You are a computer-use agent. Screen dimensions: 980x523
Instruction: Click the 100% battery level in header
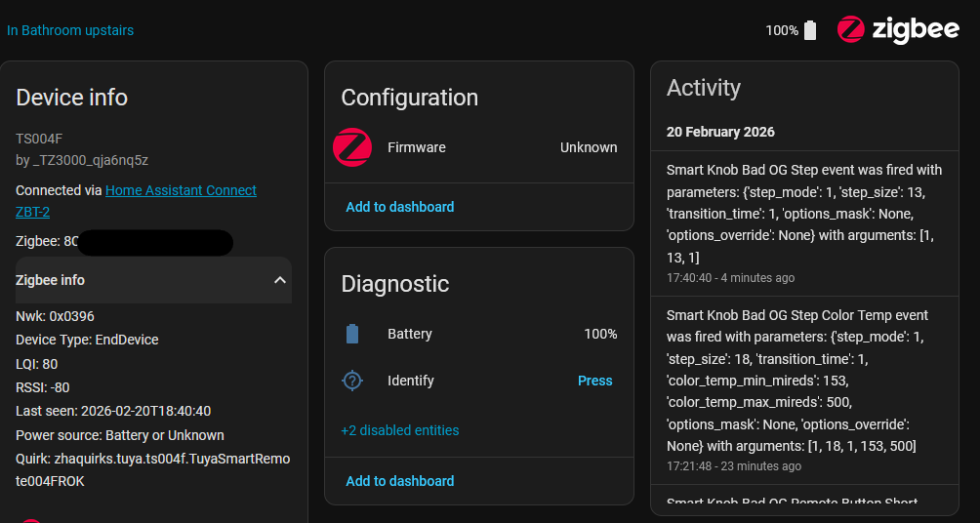782,30
